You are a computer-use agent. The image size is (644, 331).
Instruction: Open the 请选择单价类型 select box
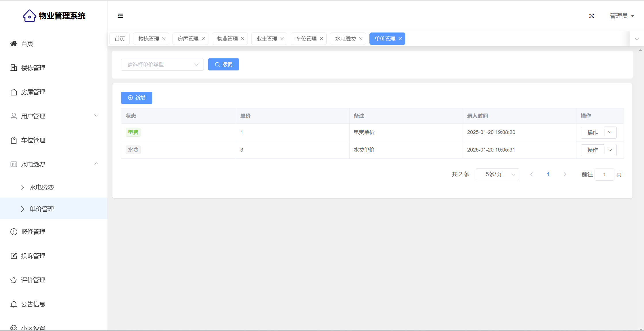(x=162, y=65)
